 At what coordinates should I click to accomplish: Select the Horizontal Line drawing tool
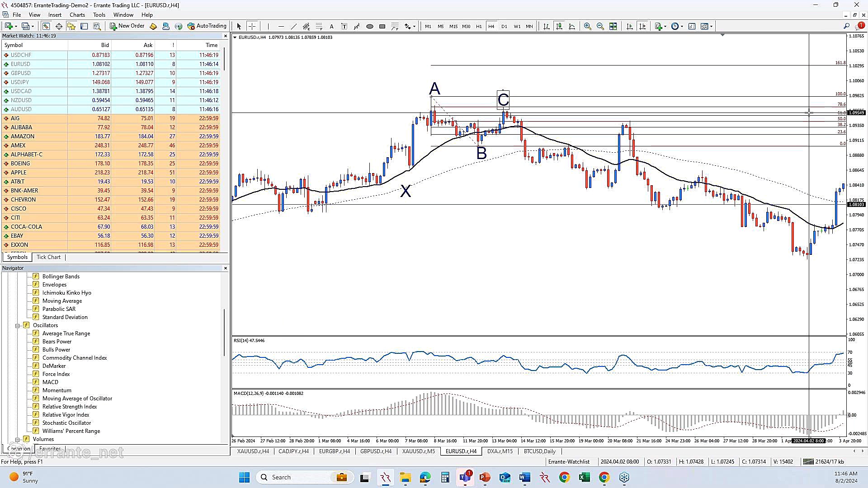(x=281, y=26)
